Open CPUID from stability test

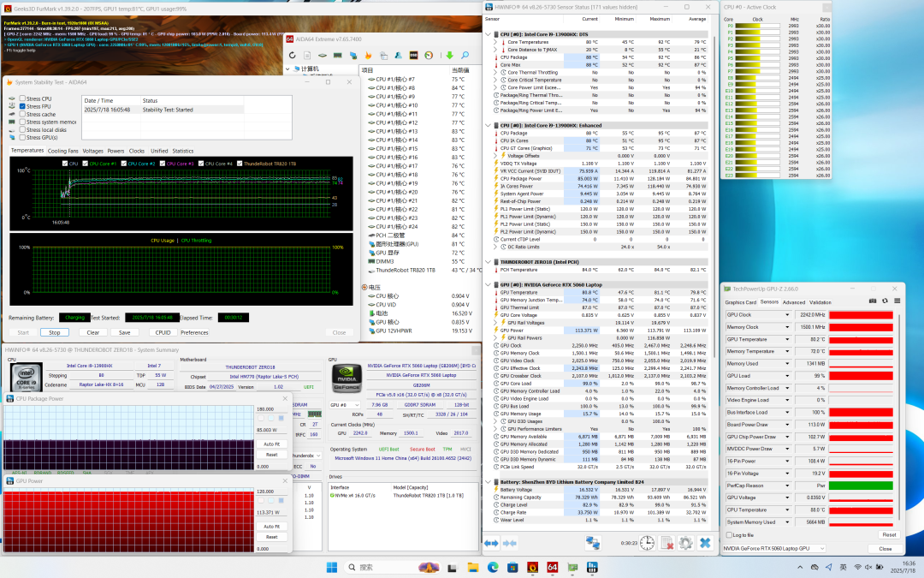[163, 332]
